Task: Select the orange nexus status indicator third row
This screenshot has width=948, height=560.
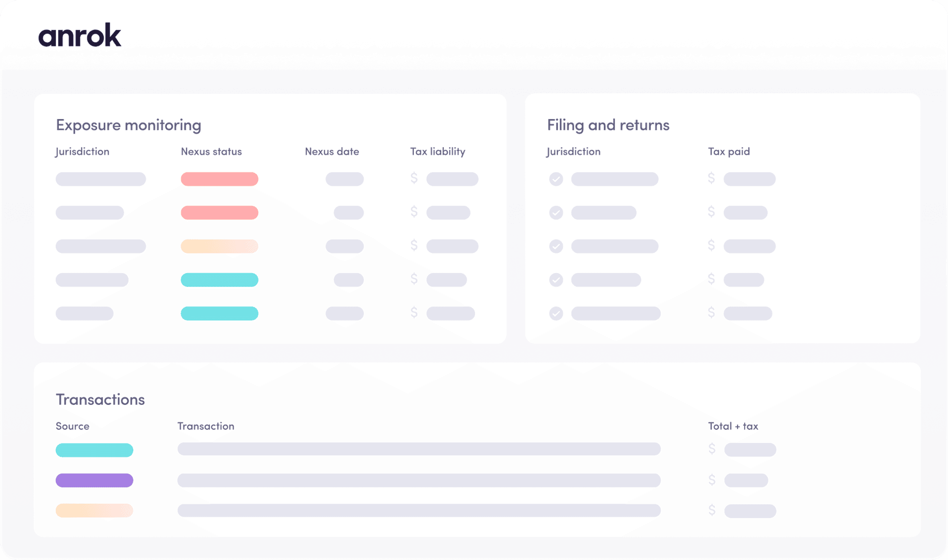Action: [219, 245]
